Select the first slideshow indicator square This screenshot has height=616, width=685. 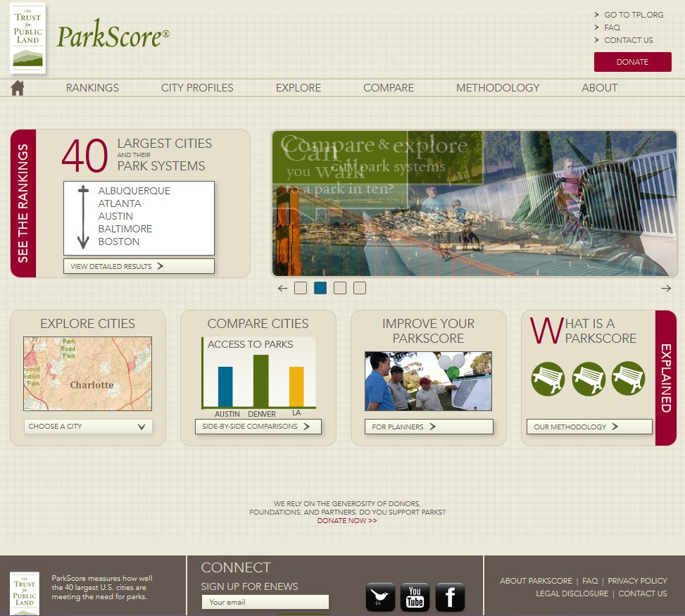[x=301, y=288]
